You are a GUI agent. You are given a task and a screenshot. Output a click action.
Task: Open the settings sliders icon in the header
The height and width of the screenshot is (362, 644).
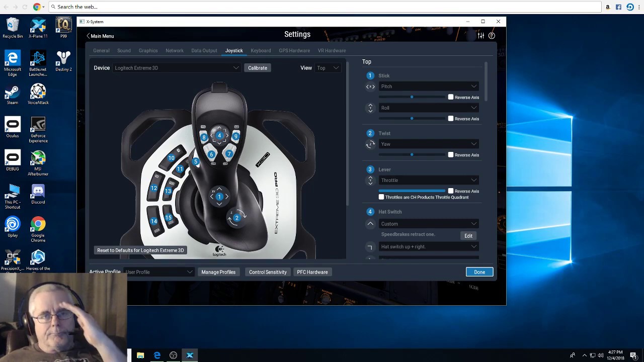tap(481, 36)
